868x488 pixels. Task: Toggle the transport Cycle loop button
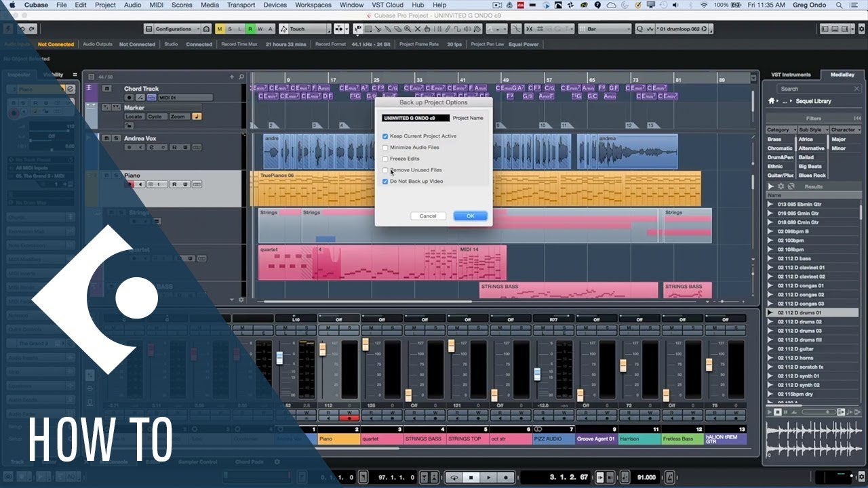click(x=454, y=477)
